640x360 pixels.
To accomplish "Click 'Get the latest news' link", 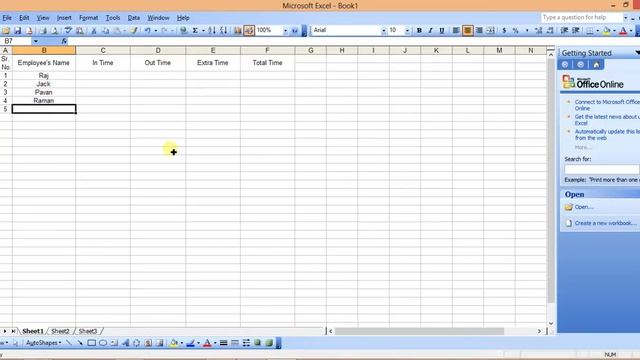I will (607, 120).
